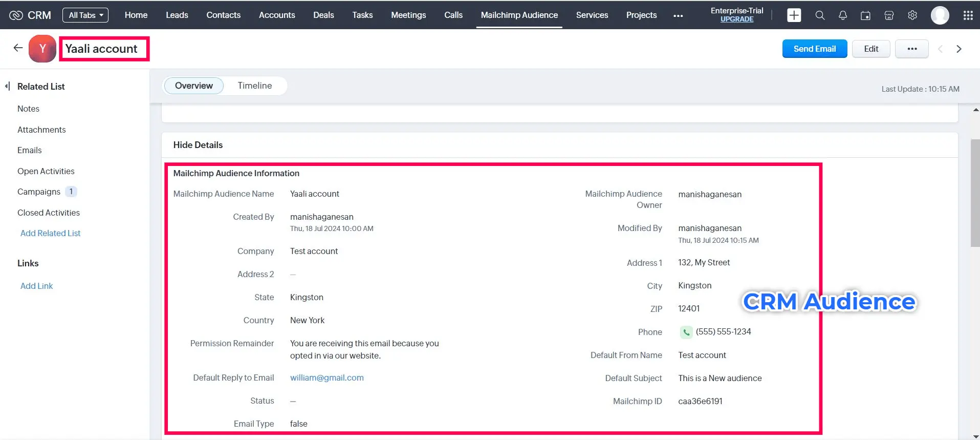Open the Deals module
Image resolution: width=980 pixels, height=440 pixels.
(x=324, y=15)
